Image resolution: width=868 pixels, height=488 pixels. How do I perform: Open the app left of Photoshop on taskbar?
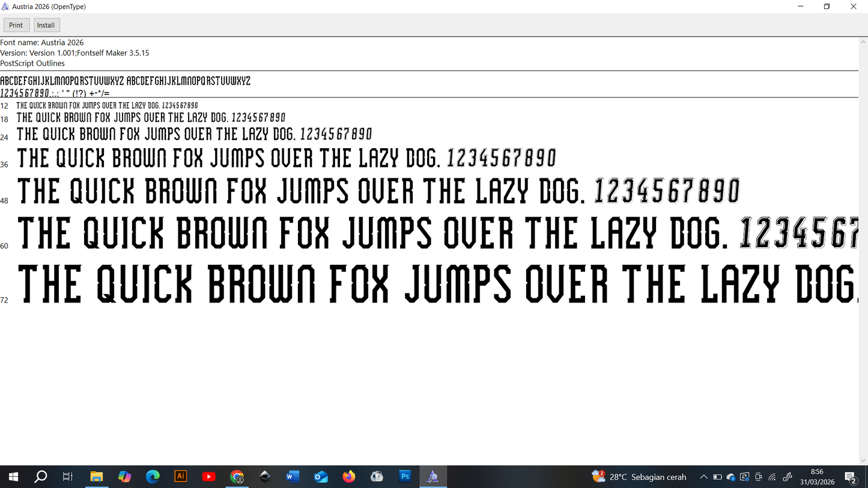[377, 477]
